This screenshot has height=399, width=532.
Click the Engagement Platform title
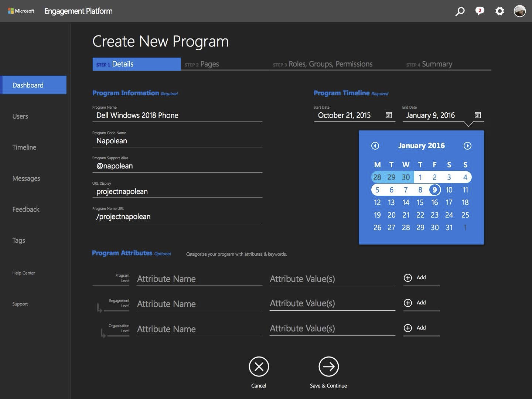[78, 11]
